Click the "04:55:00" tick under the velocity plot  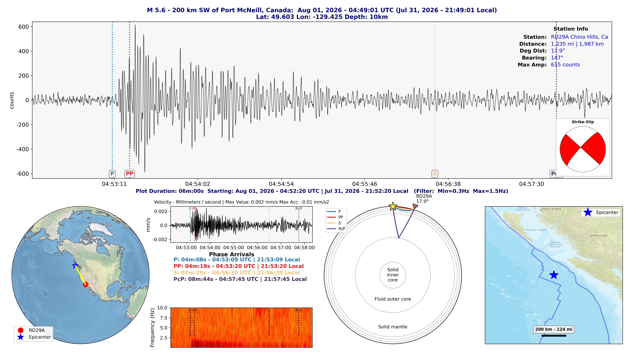coord(233,248)
